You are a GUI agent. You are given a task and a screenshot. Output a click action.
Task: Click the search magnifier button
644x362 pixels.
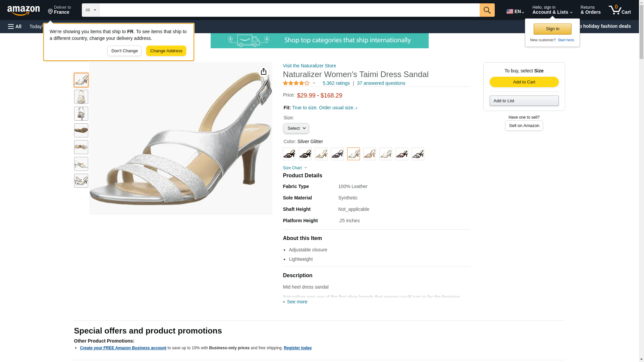487,10
